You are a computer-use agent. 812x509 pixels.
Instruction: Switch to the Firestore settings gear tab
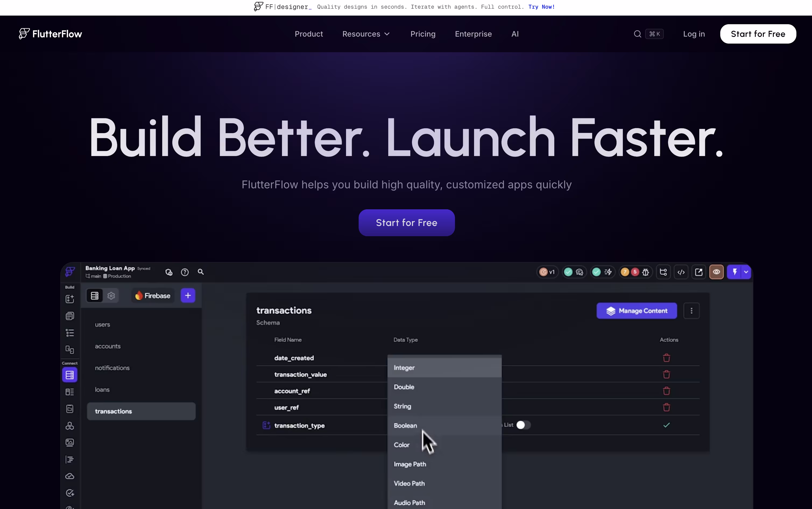coord(111,296)
